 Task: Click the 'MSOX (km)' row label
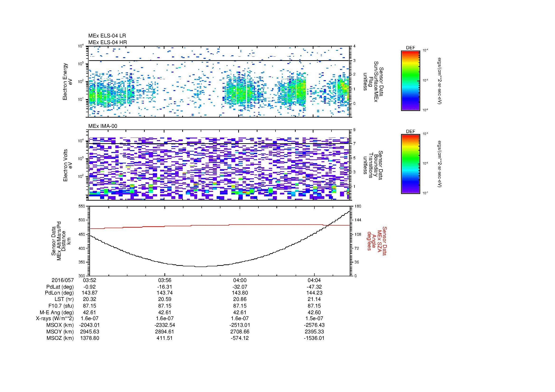[x=60, y=325]
